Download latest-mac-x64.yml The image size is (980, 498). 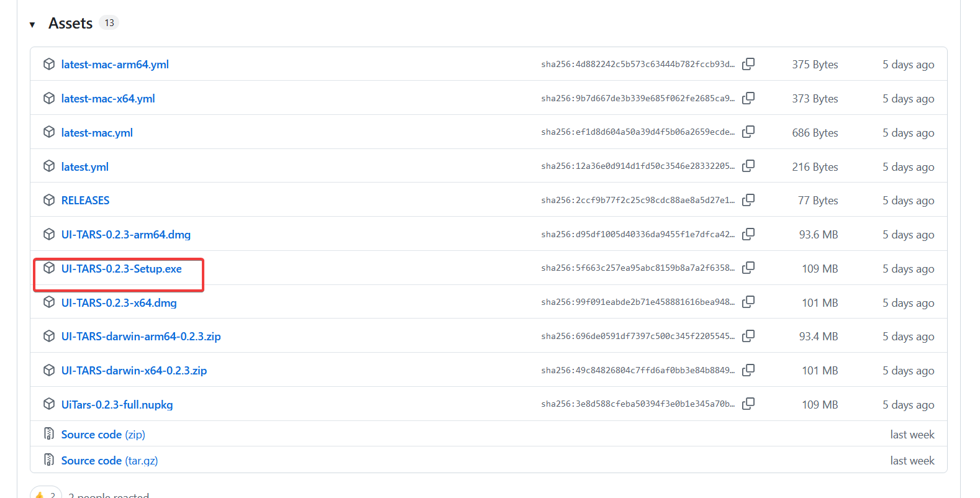click(x=108, y=99)
